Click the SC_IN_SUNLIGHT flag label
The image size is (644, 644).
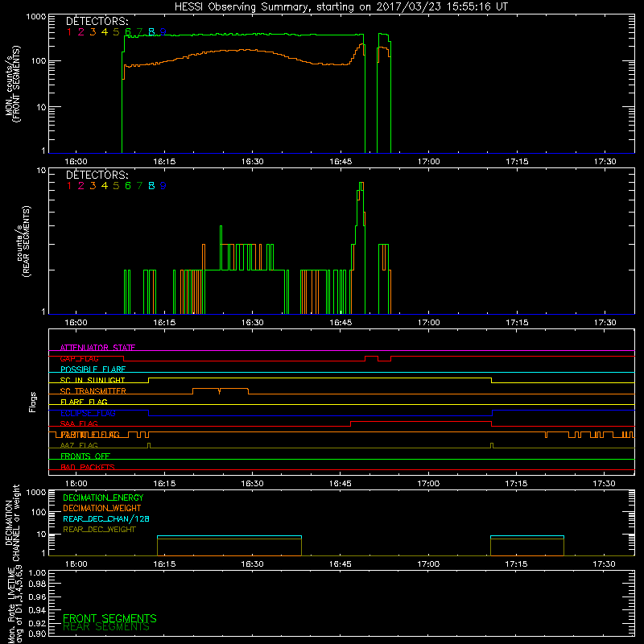[93, 380]
